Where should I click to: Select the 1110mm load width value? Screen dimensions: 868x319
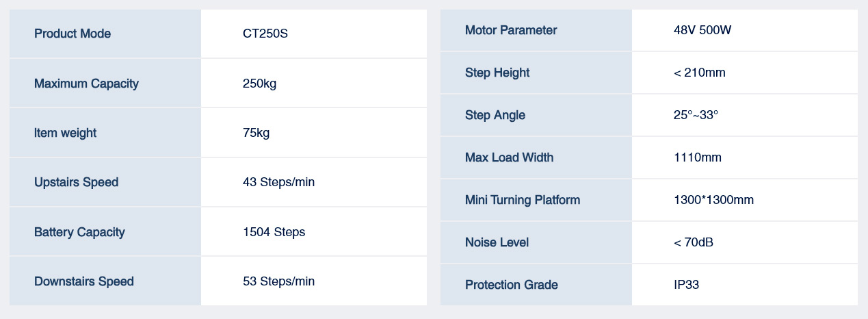tap(697, 157)
